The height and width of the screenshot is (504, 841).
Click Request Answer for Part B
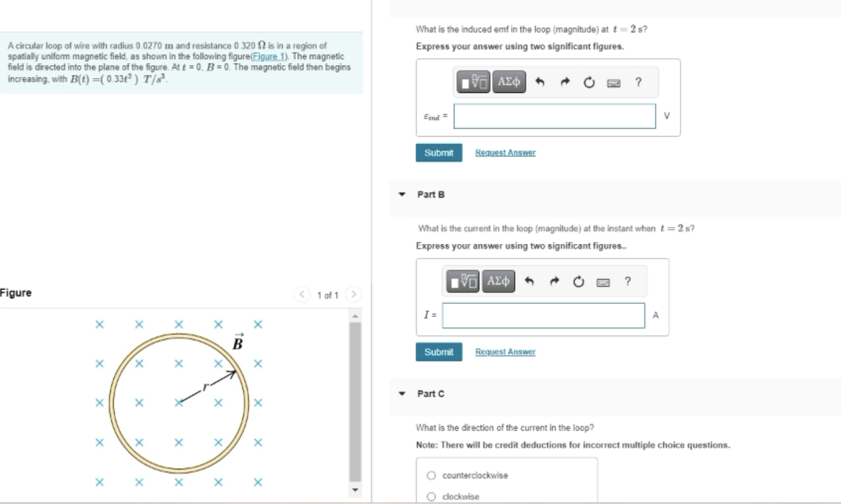[504, 352]
